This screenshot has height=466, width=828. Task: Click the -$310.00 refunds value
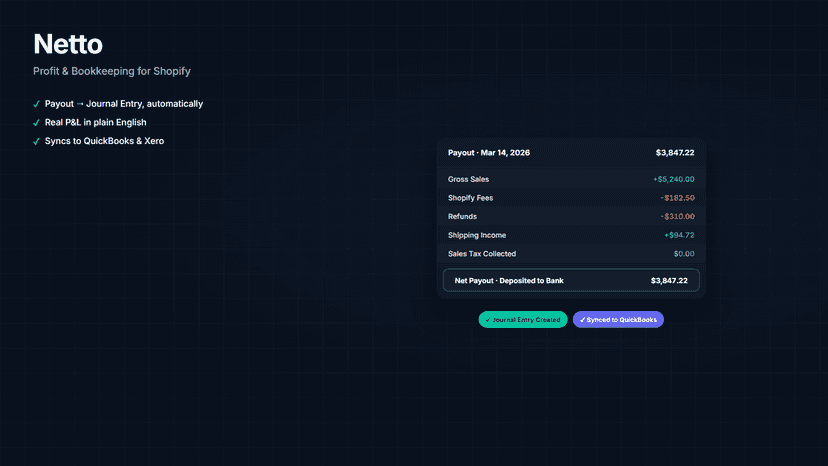tap(678, 216)
